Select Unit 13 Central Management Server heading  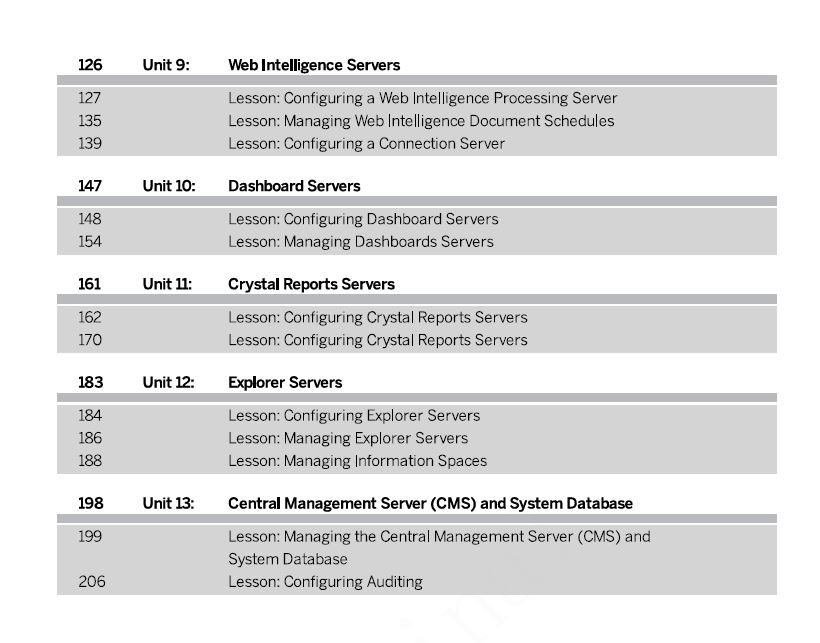pos(430,503)
